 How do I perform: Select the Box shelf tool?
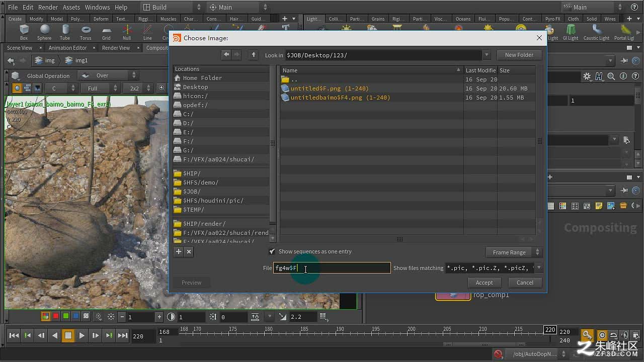pos(24,33)
